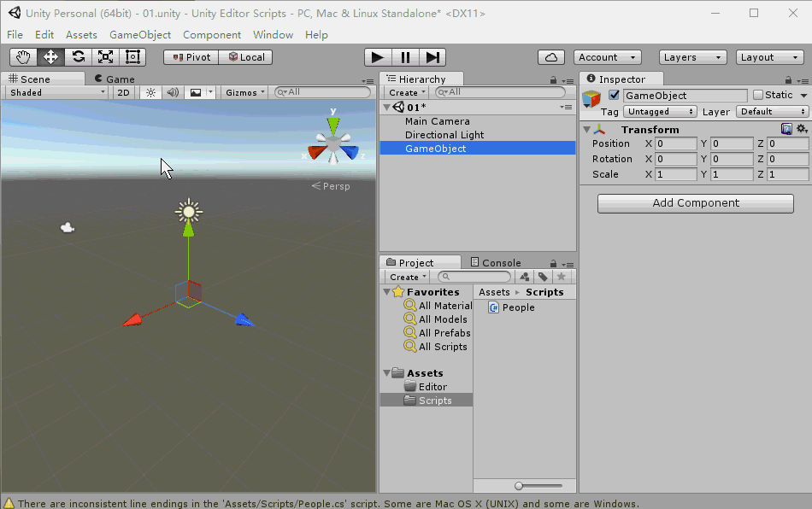Screen dimensions: 812x509
Task: Open the Cloud services icon
Action: coord(551,57)
